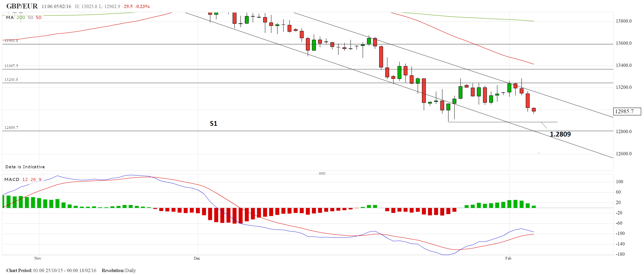Click the 13593.8 horizontal level label
Screen dimensions: 644x275
pos(11,41)
